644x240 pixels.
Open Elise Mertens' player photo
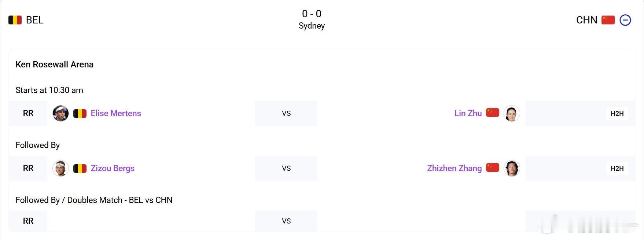60,113
